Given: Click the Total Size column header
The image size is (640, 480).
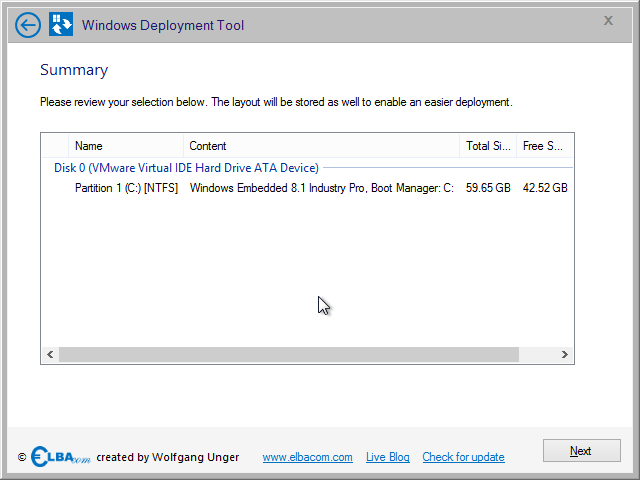Looking at the screenshot, I should [488, 146].
